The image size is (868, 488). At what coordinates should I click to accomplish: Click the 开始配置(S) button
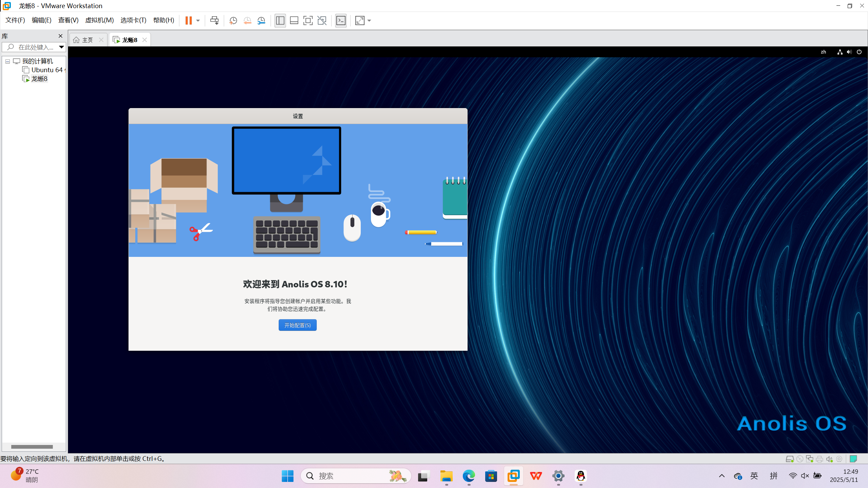pyautogui.click(x=297, y=325)
